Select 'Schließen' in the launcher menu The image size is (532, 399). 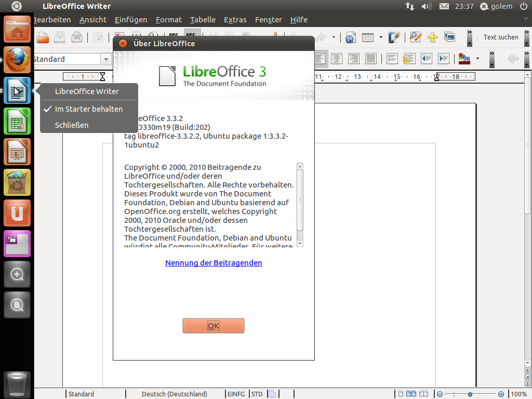click(x=72, y=125)
